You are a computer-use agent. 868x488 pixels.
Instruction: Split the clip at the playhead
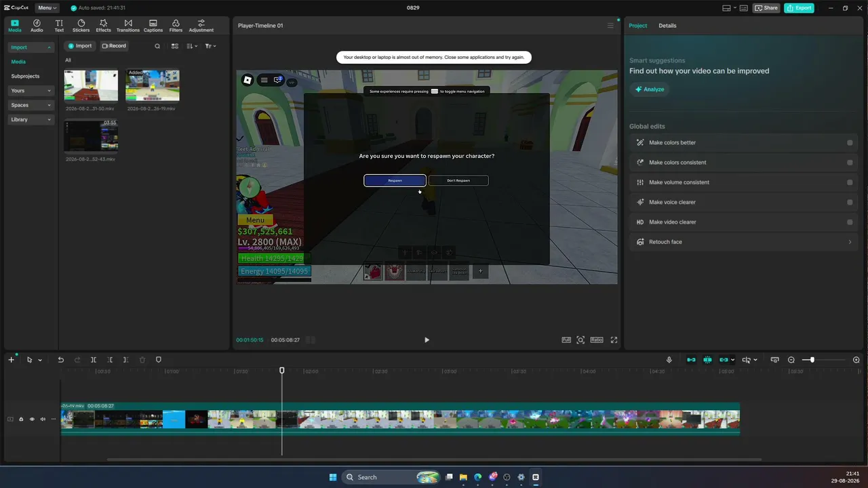pyautogui.click(x=94, y=360)
